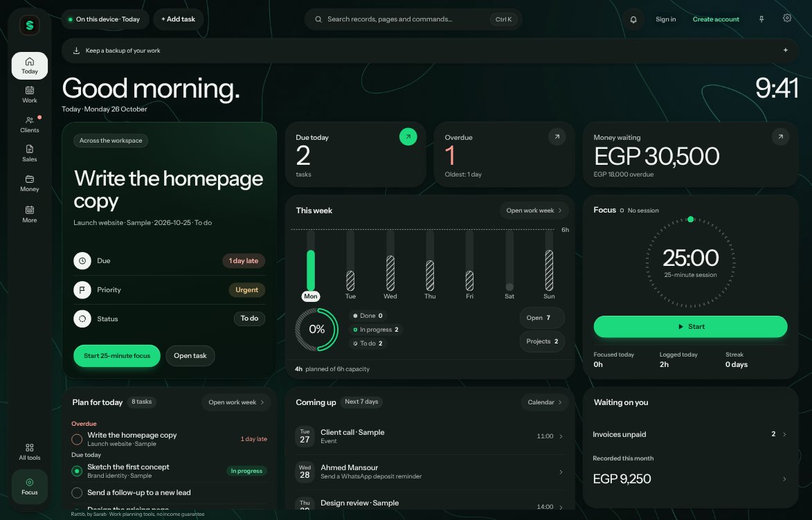Click the Across the workspace chip
Screen dimensions: 812x520
111,141
